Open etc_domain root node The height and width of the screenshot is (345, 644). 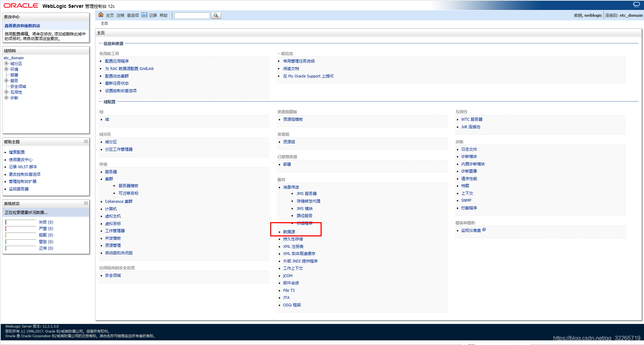pos(14,58)
